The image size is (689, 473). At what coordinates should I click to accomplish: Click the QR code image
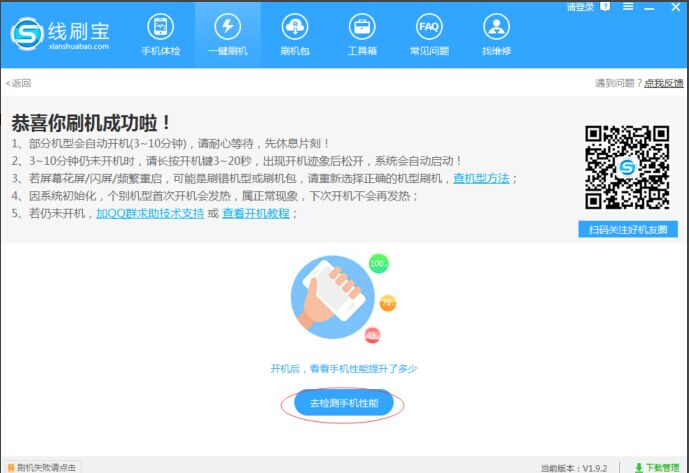coord(626,166)
